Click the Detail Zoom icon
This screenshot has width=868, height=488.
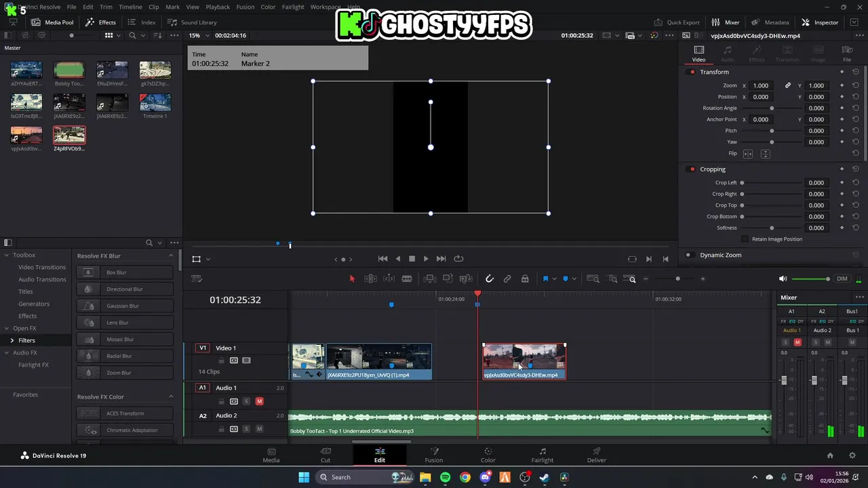pos(613,279)
